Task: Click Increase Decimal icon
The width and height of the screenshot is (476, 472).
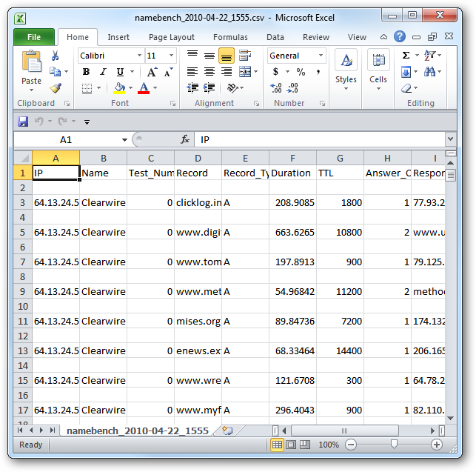Action: click(x=276, y=88)
